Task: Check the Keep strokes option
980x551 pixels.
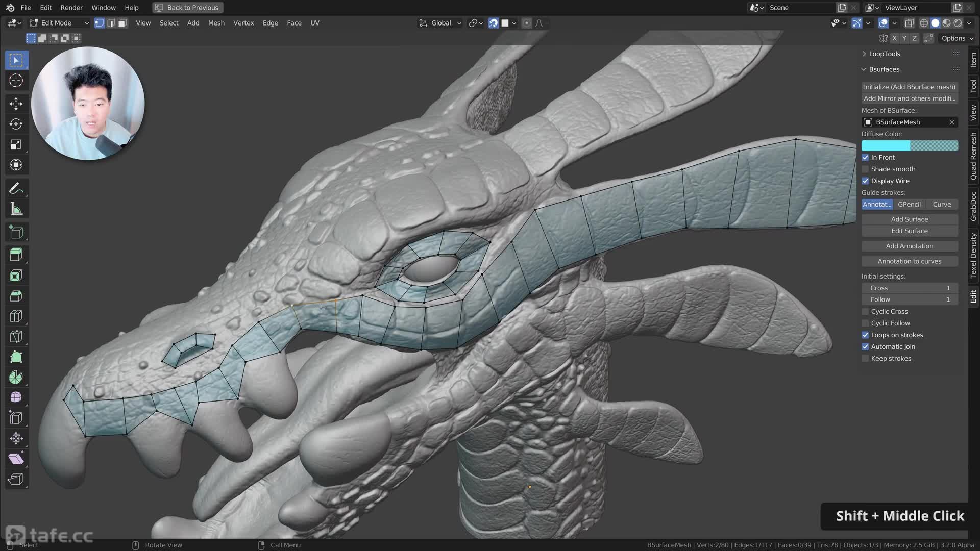Action: 865,359
